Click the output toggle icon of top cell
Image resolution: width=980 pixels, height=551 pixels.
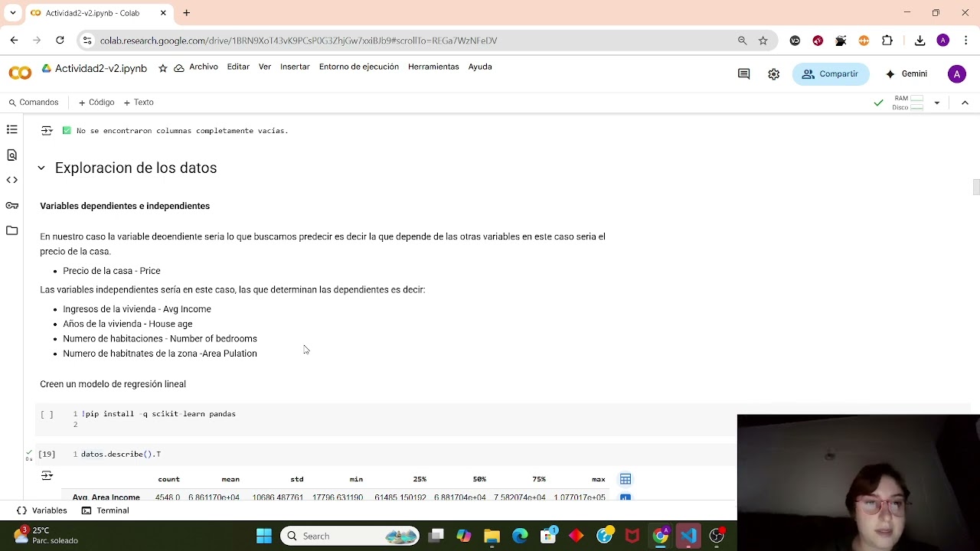tap(47, 131)
